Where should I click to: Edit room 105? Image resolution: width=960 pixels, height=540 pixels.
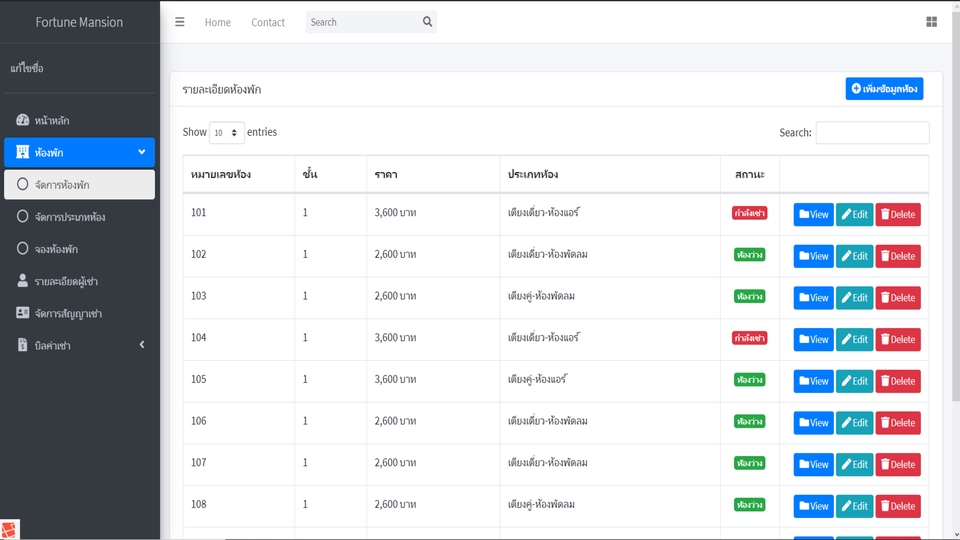[855, 381]
